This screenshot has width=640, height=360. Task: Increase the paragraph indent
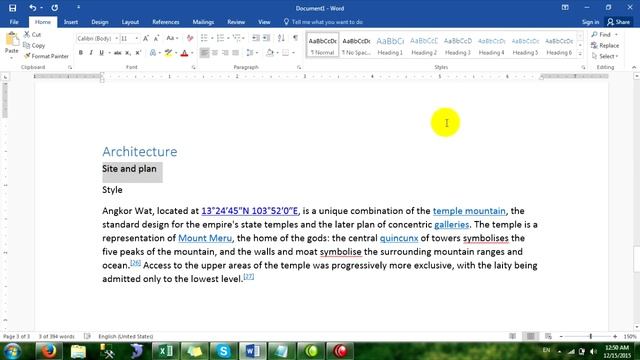[x=266, y=38]
